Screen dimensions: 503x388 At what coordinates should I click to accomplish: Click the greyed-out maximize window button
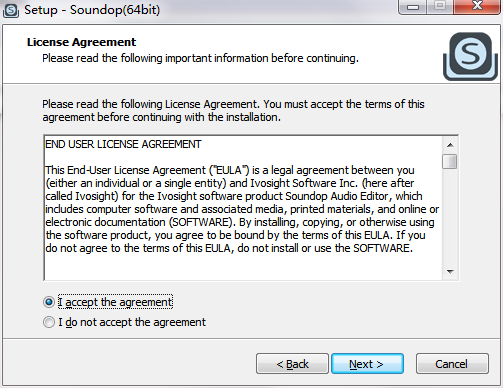(440, 7)
